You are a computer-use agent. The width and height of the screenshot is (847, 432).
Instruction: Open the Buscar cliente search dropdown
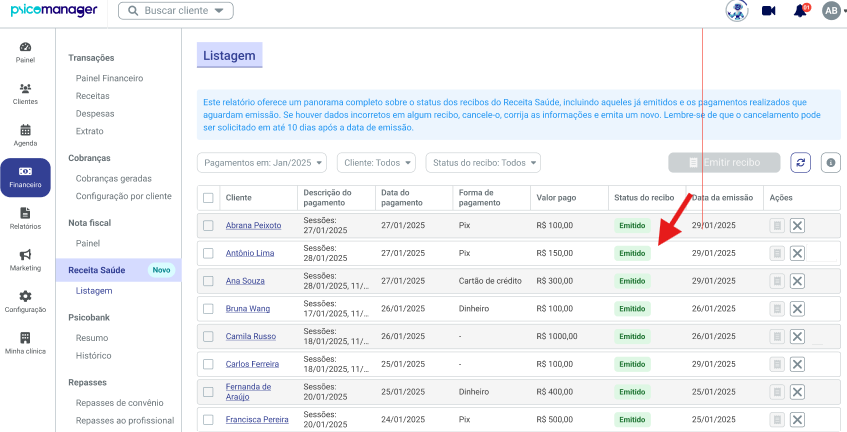(176, 11)
